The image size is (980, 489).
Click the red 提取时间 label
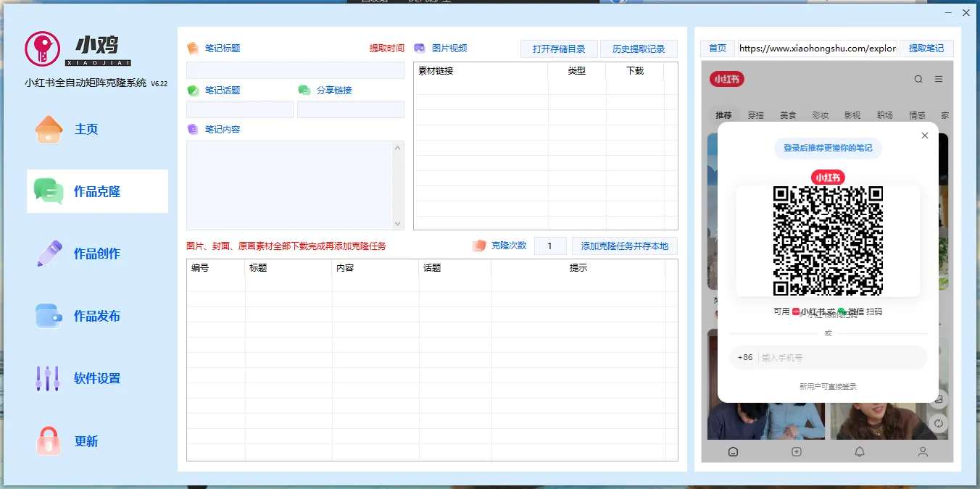pos(387,49)
